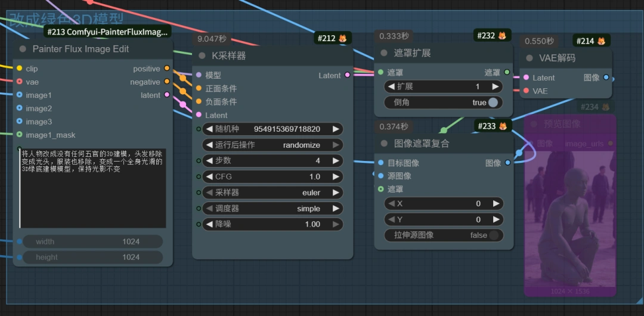
Task: Click the 模型 input socket on K采样器
Action: [199, 75]
